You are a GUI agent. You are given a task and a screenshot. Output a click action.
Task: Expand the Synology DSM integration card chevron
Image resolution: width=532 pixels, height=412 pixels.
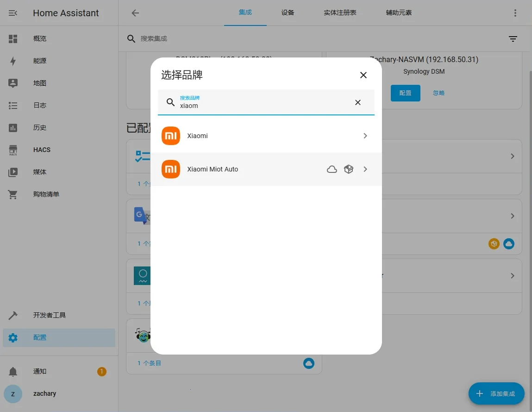tap(512, 156)
